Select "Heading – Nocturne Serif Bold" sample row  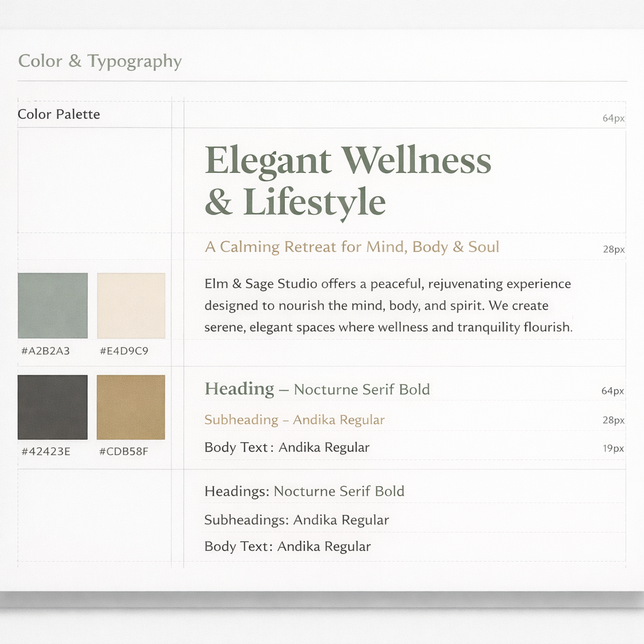(317, 390)
